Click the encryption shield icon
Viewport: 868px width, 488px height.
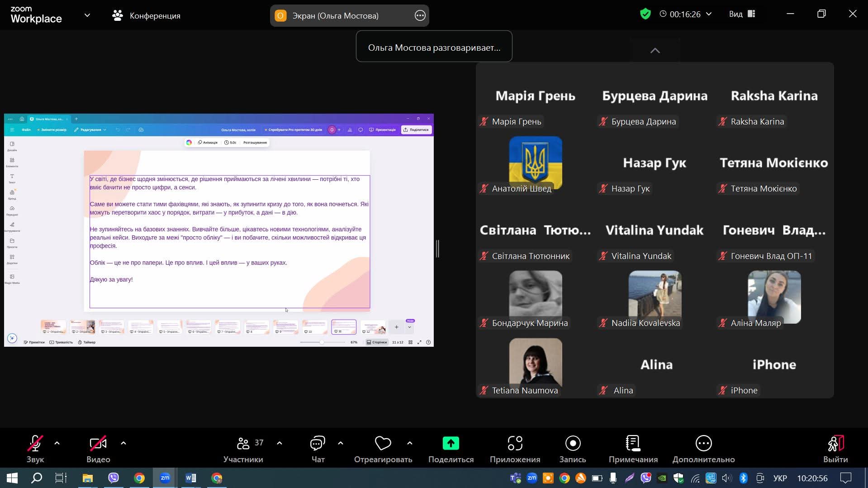645,14
